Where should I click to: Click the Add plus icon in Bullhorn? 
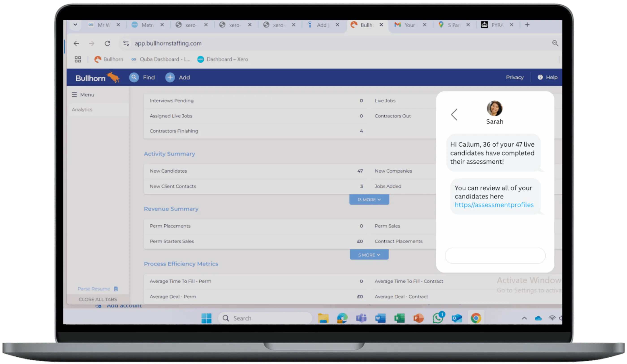tap(170, 77)
